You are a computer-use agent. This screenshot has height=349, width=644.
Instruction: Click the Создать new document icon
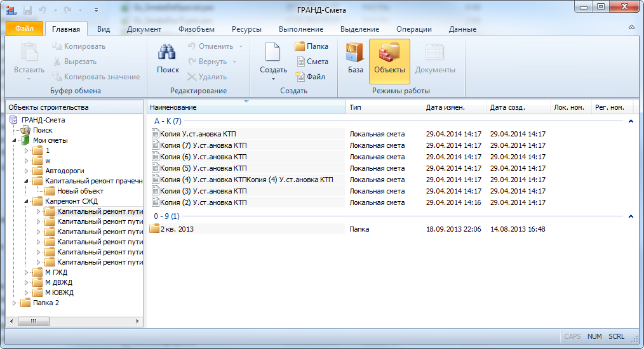[272, 52]
